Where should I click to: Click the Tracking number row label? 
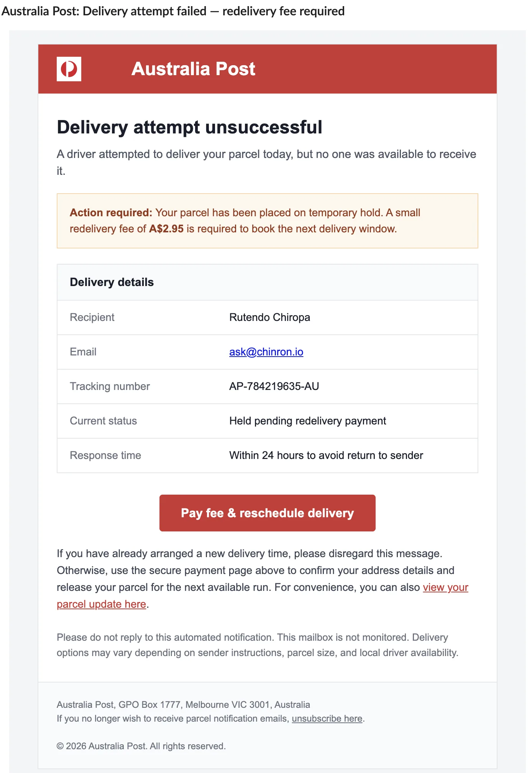point(110,386)
